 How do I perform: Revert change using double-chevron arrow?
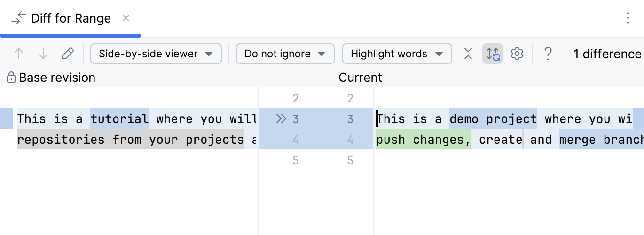tap(281, 119)
